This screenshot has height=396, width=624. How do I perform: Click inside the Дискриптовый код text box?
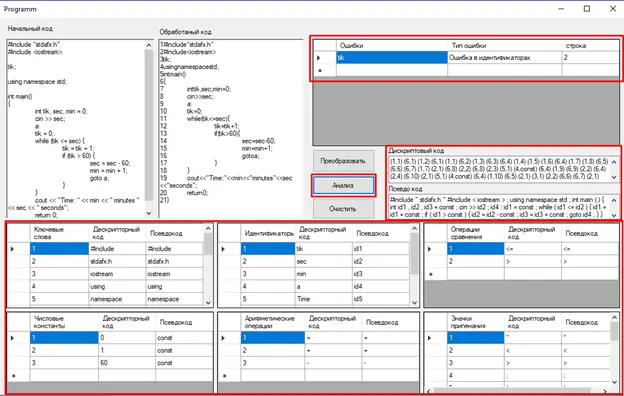tap(499, 168)
